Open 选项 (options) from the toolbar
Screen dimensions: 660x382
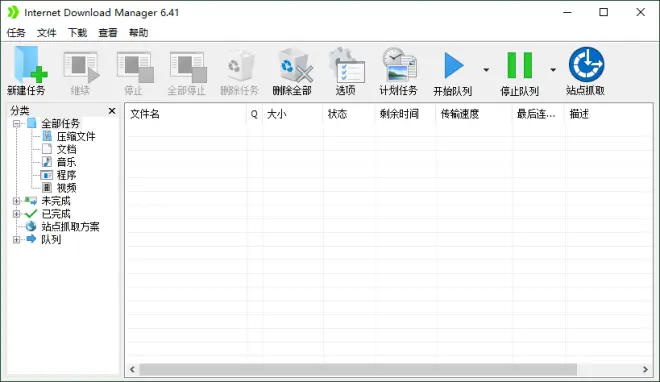347,65
